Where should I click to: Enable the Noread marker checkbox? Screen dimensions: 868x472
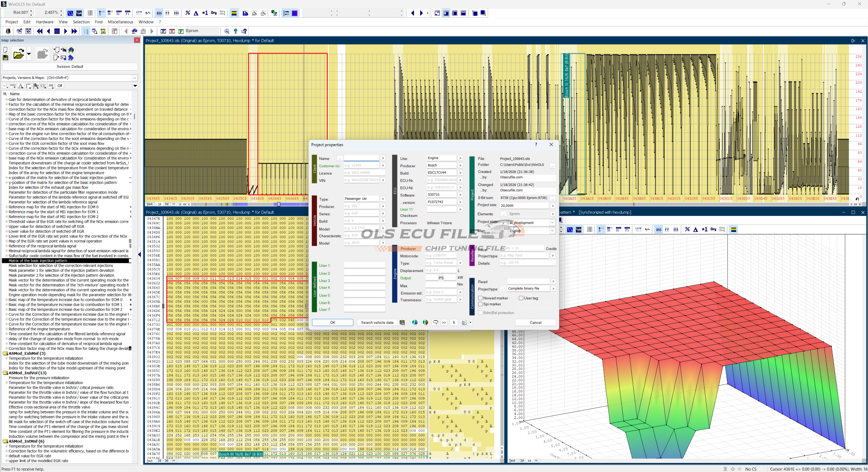pos(480,298)
